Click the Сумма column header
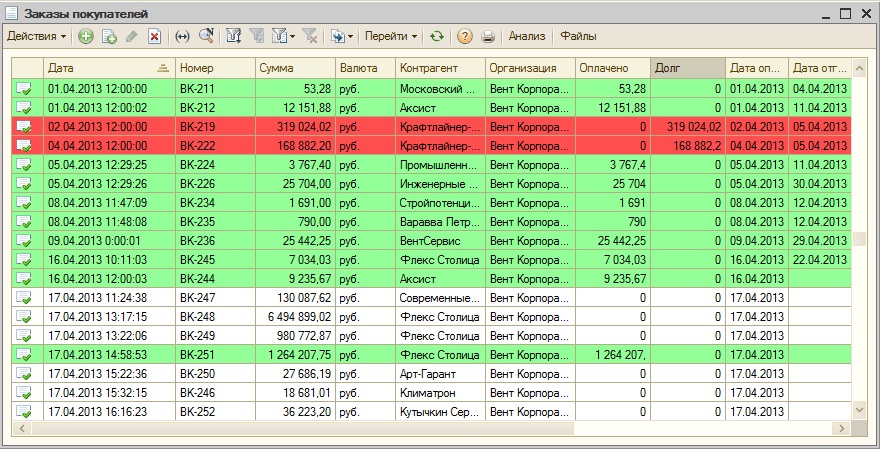 (295, 68)
